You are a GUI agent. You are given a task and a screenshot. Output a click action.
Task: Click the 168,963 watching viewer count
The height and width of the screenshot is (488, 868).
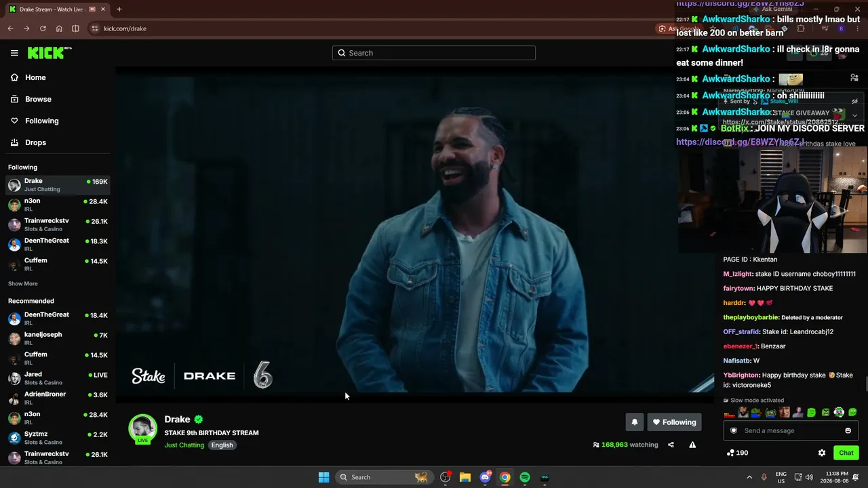(625, 445)
